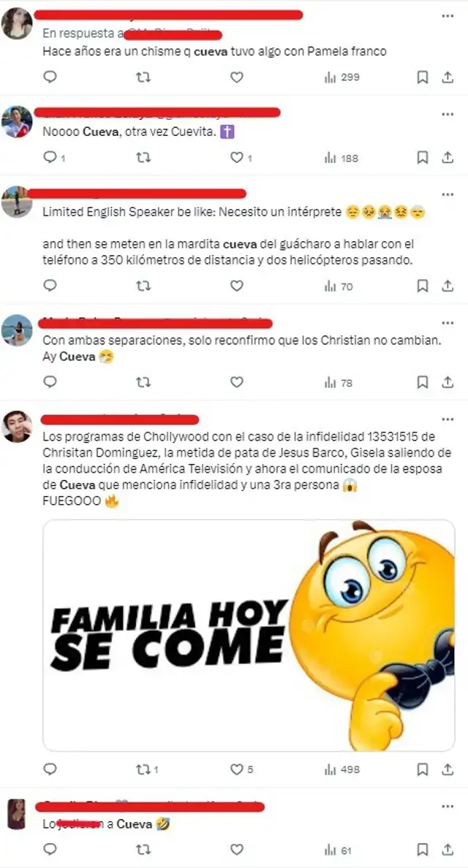Image resolution: width=468 pixels, height=868 pixels.
Task: Expand the three-dot menu on the last tweet
Action: [448, 807]
